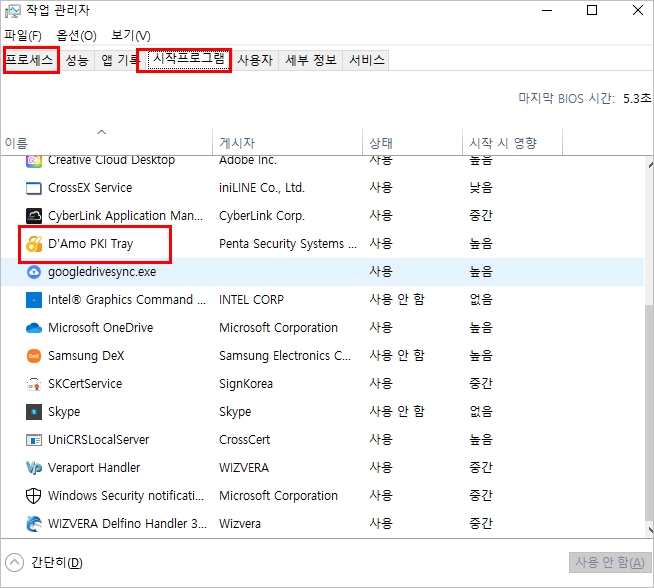Image resolution: width=654 pixels, height=588 pixels.
Task: Maximize the 작업 관리자 window
Action: (x=592, y=10)
